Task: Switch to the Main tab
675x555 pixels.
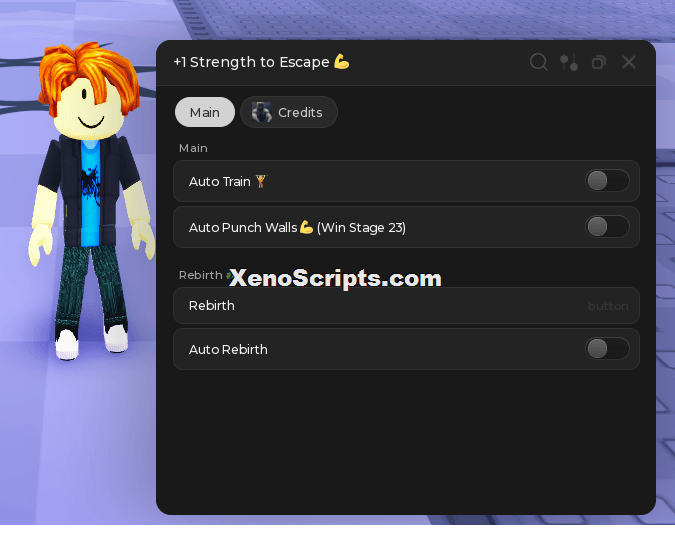Action: click(205, 112)
